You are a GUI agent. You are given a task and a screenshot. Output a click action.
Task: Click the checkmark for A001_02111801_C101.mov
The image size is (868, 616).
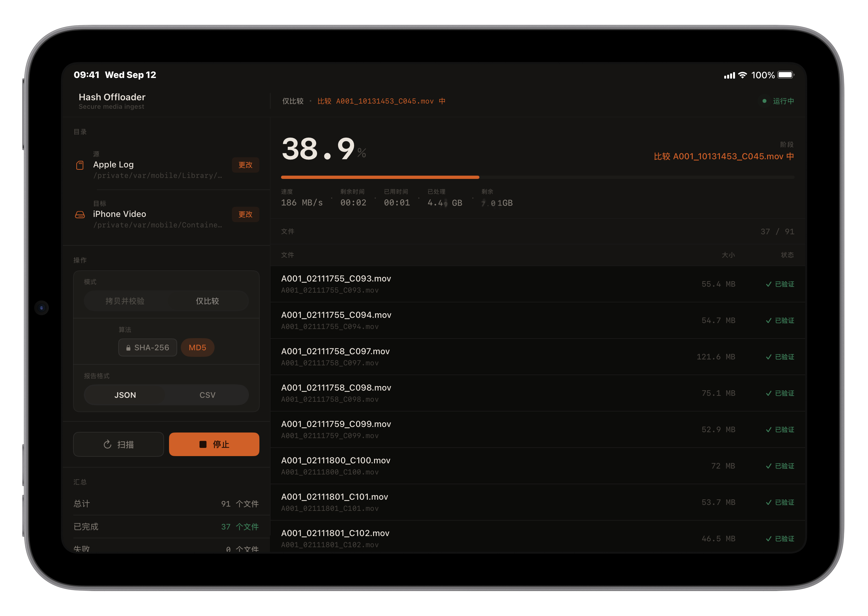pyautogui.click(x=768, y=503)
